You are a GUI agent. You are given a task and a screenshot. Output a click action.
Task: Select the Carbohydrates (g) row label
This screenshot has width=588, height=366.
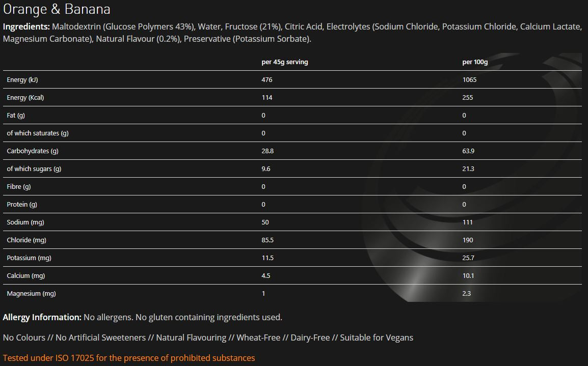(x=33, y=151)
